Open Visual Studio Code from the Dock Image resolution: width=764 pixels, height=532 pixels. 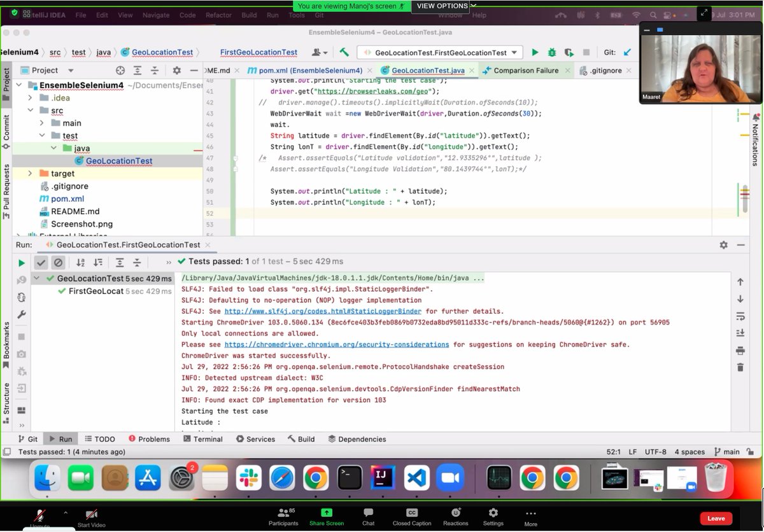click(417, 479)
